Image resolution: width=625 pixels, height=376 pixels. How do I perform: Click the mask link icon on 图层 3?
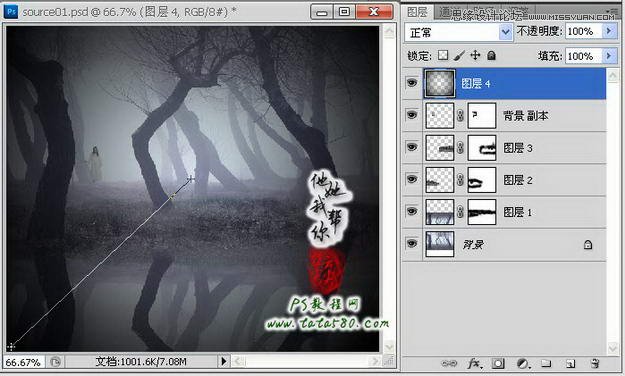[x=460, y=148]
